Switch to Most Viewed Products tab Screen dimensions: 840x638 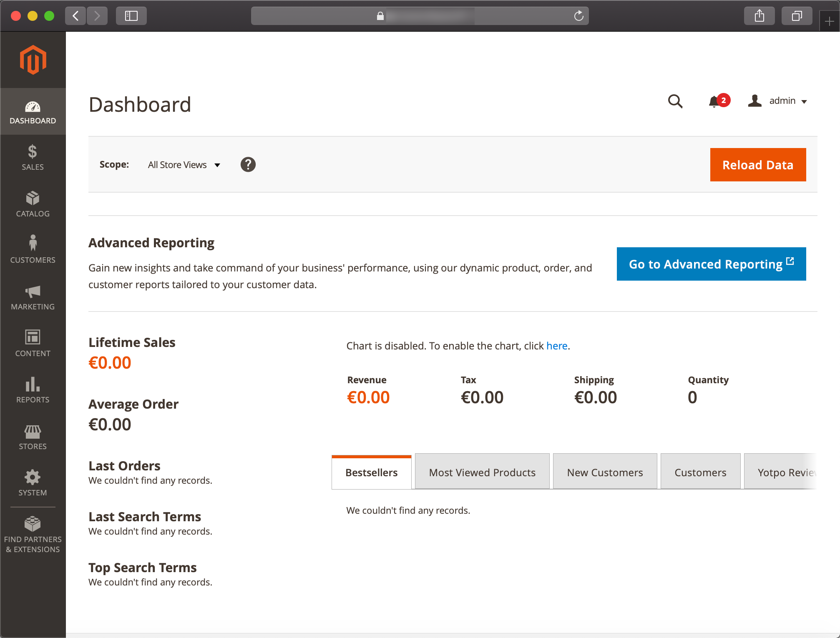click(482, 472)
